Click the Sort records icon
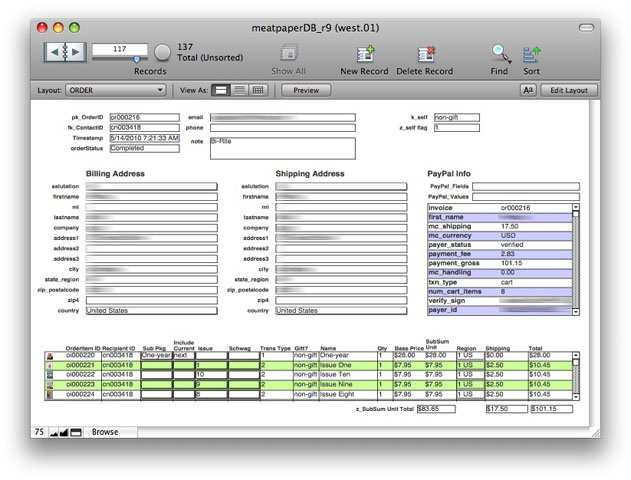 click(x=532, y=54)
